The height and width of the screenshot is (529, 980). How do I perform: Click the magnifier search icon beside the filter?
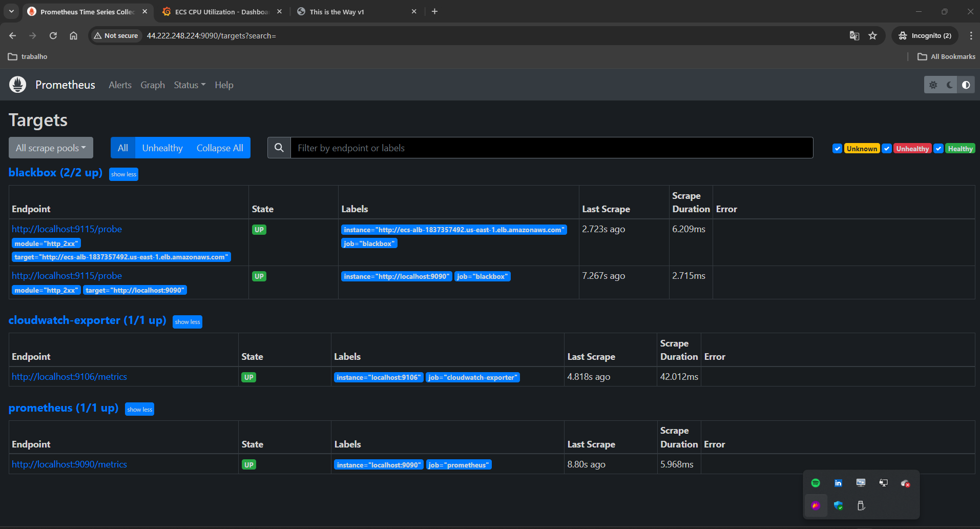point(279,148)
